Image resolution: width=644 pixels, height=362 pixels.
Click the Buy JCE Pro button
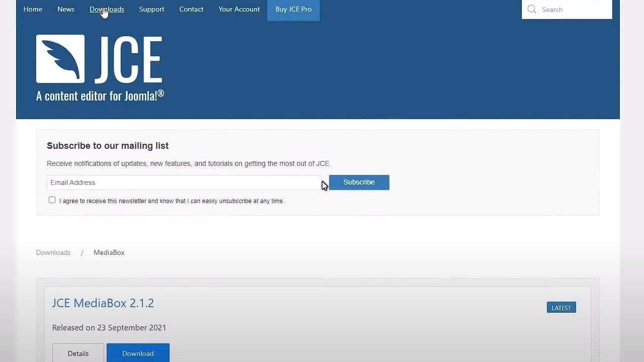click(293, 10)
